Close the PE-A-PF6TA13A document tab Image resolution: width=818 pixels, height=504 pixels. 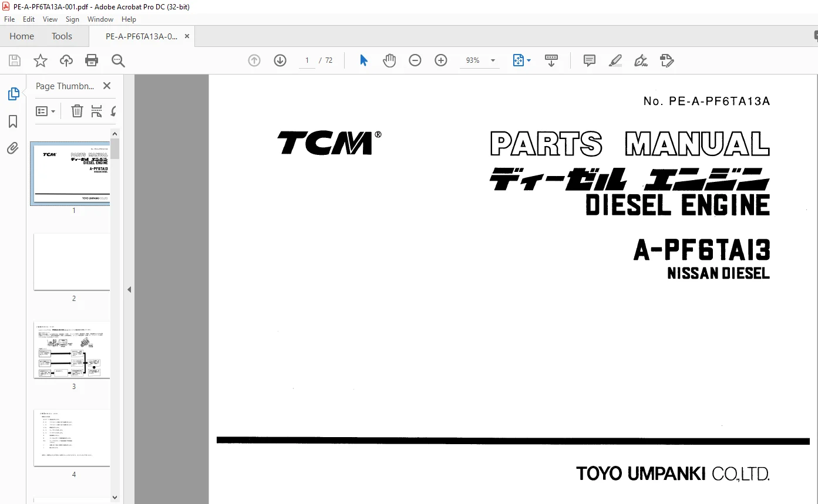tap(187, 36)
